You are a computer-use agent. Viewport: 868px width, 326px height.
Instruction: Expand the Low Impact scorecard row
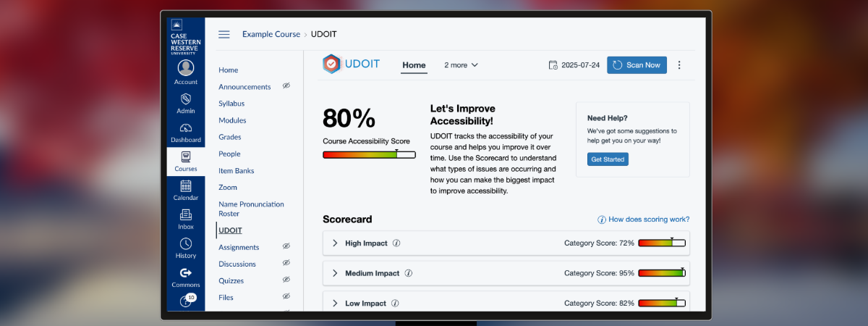pos(506,302)
